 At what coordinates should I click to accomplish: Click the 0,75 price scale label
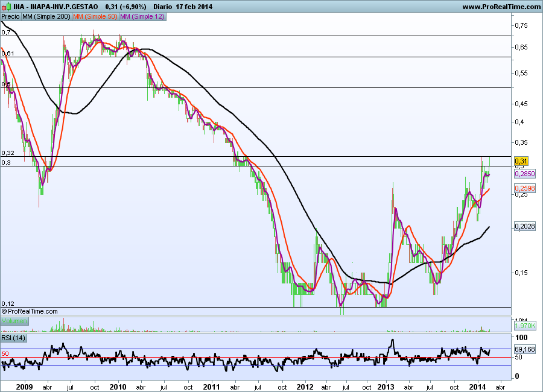521,25
